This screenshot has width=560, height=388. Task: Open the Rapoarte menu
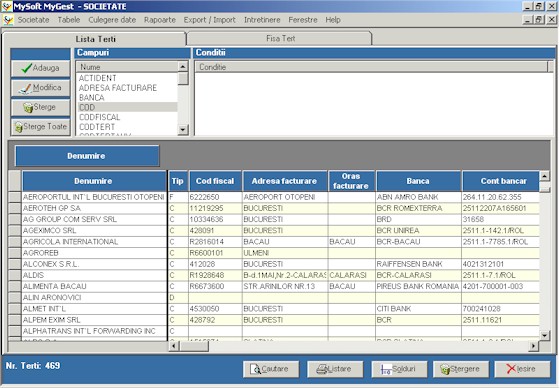pyautogui.click(x=160, y=20)
